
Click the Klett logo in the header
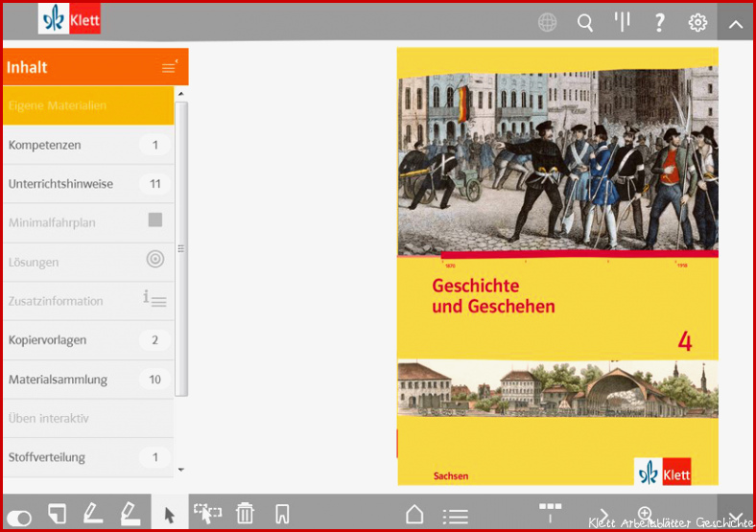(69, 19)
